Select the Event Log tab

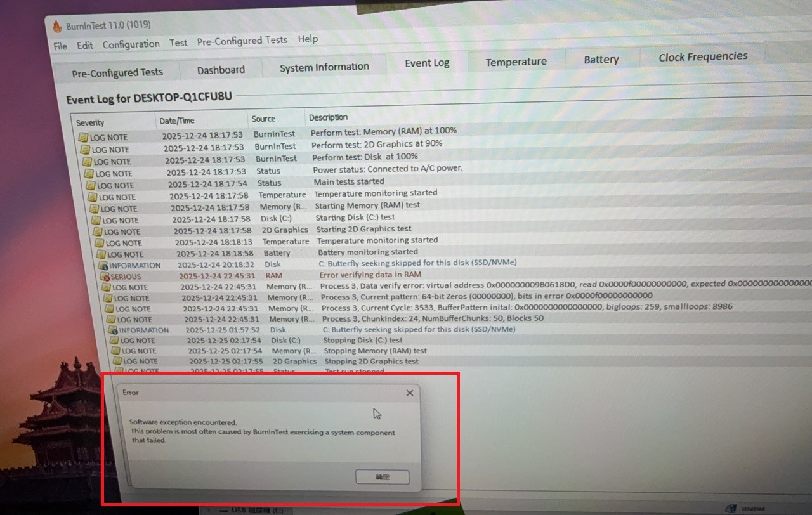coord(427,63)
